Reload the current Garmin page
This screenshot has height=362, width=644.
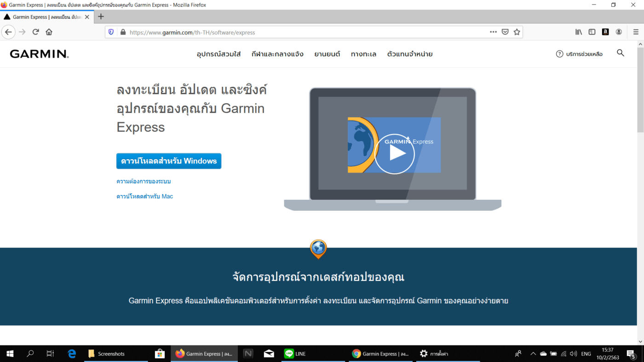[35, 32]
